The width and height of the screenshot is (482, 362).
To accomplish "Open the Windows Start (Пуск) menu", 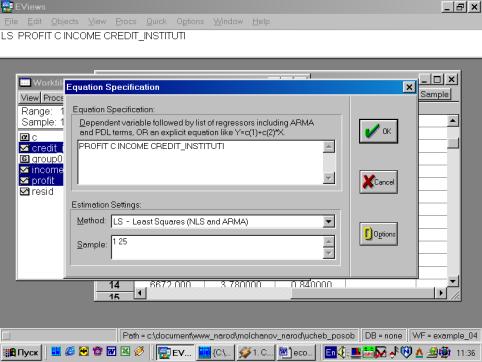I will coord(21,352).
